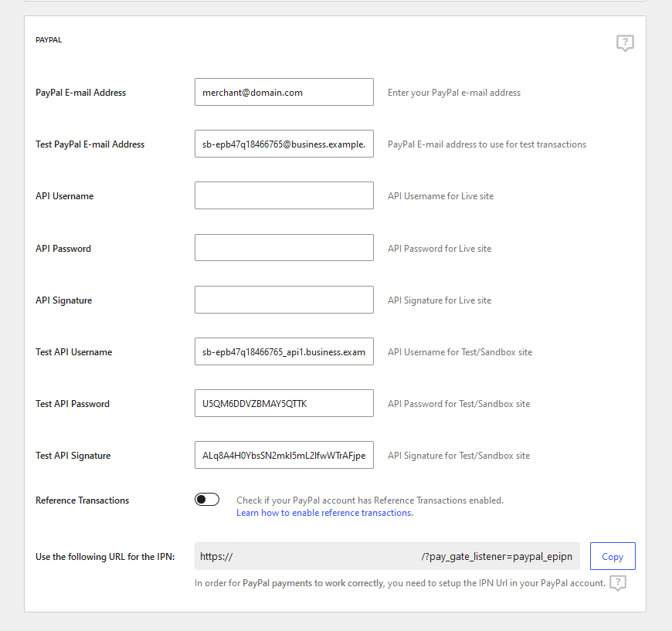Click the 'API Signature' field label
This screenshot has width=672, height=631.
(x=64, y=300)
